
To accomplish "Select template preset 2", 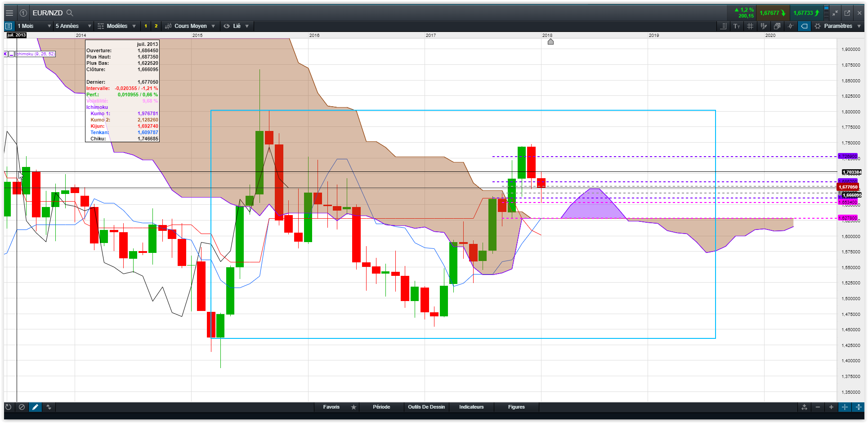I will [156, 26].
